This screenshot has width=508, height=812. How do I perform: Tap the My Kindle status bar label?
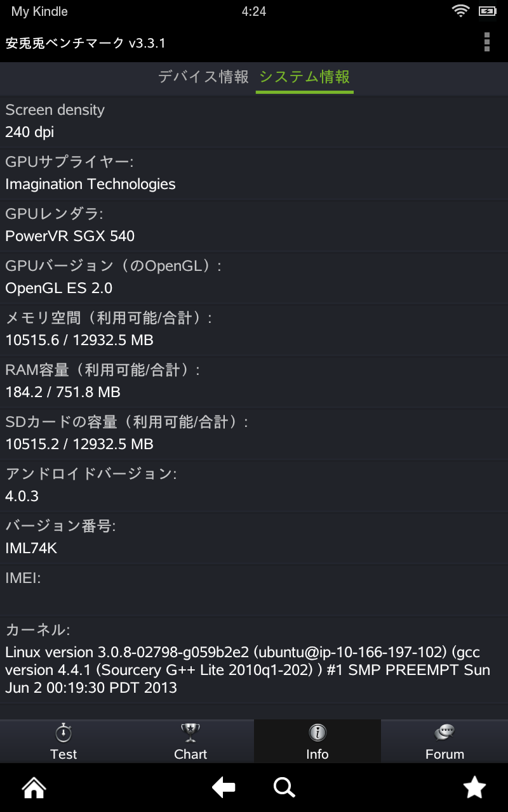pyautogui.click(x=39, y=11)
